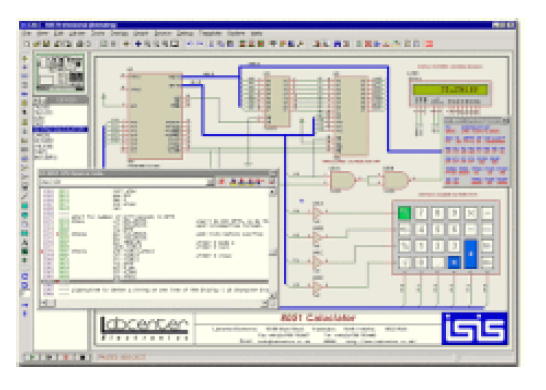Open the Template menu
Image resolution: width=546 pixels, height=390 pixels.
(x=210, y=34)
